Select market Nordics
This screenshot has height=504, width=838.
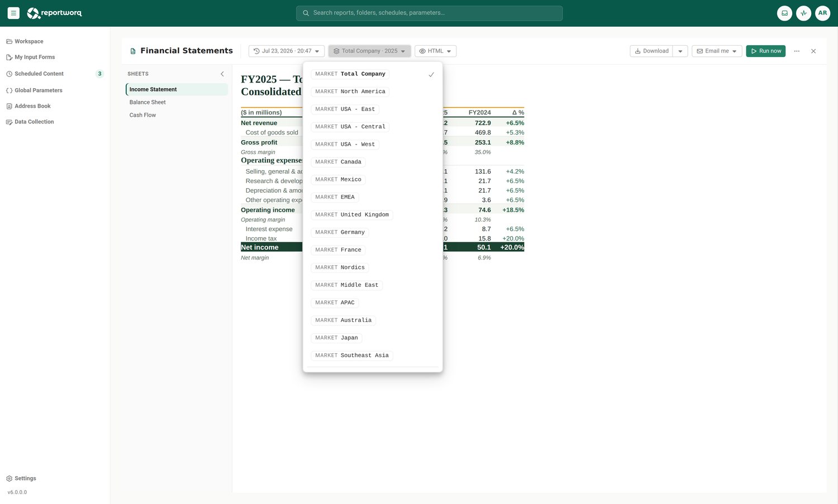tap(373, 267)
